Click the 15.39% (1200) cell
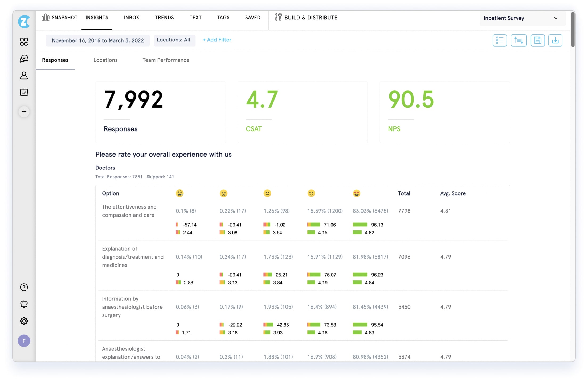Screen dimensions: 588x382 tap(325, 211)
